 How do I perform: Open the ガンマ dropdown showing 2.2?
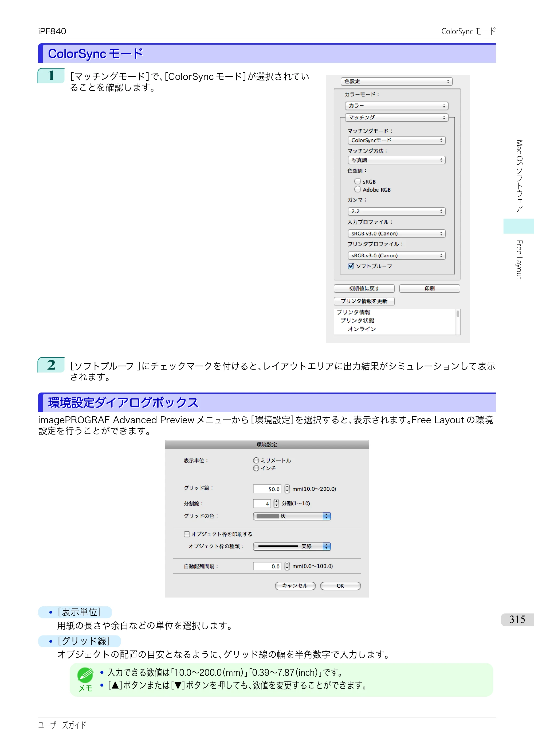tap(396, 211)
